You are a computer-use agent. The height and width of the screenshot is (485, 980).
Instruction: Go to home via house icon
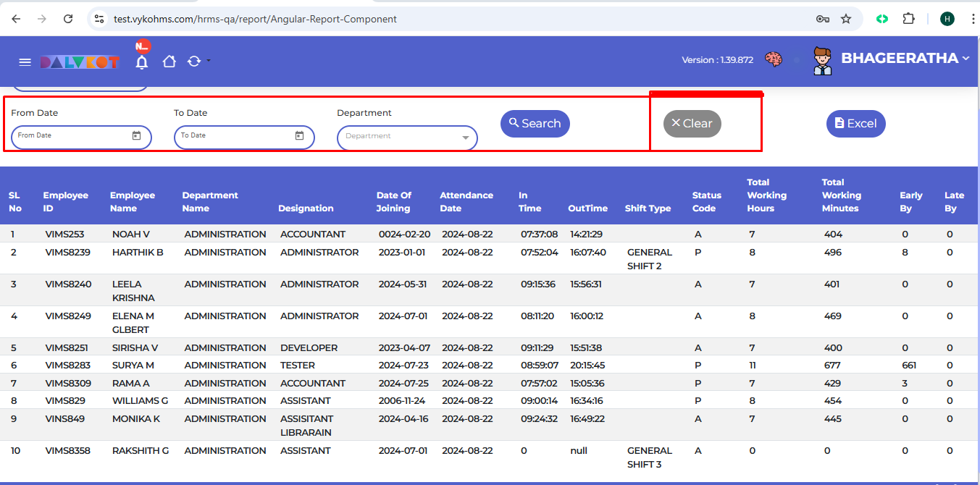169,62
